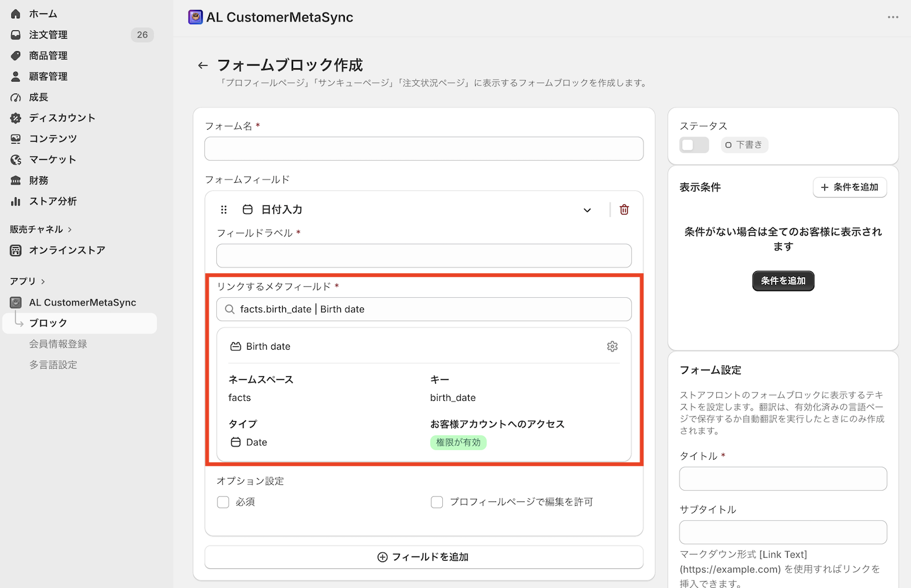Click the Growth (成長) gauge icon
The height and width of the screenshot is (588, 911).
coord(16,97)
